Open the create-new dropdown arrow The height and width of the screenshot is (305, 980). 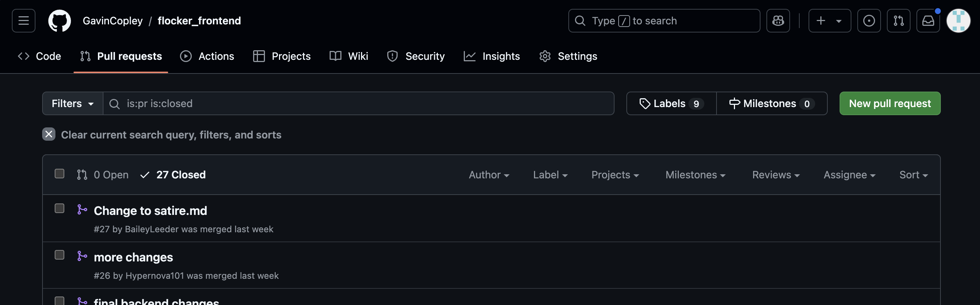point(838,21)
